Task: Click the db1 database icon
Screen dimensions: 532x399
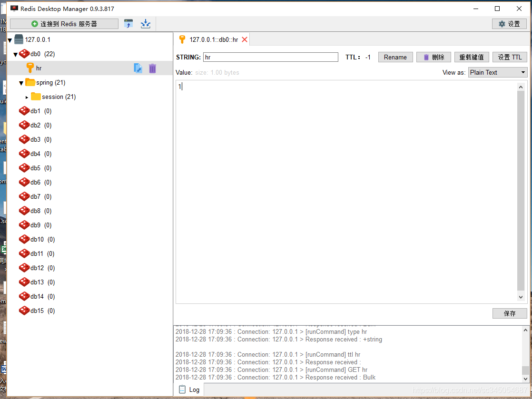Action: (24, 111)
